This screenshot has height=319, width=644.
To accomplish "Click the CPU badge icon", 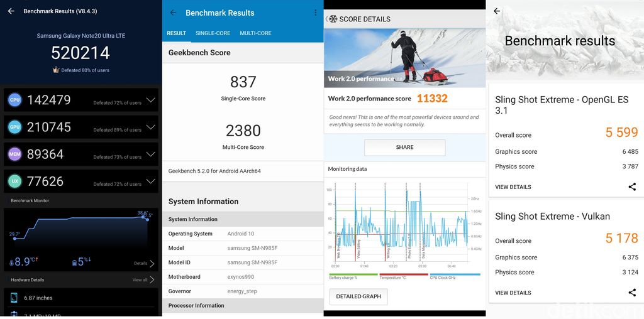I will pos(15,100).
